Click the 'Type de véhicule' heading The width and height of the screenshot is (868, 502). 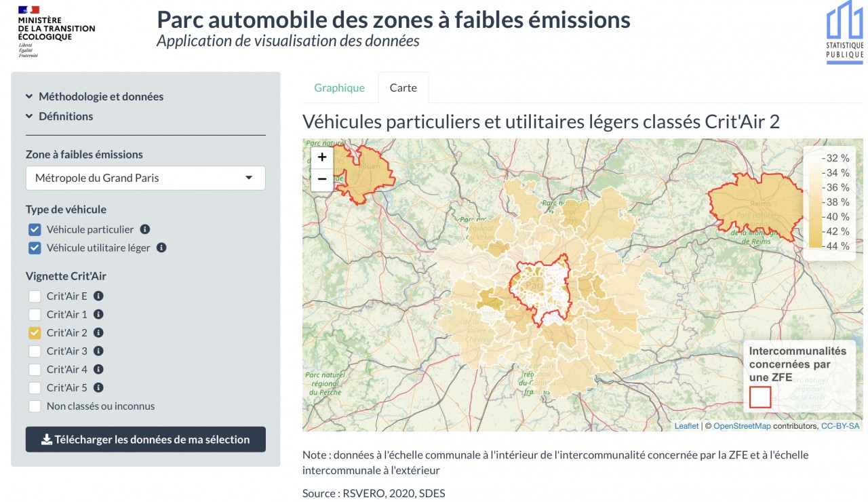point(66,210)
